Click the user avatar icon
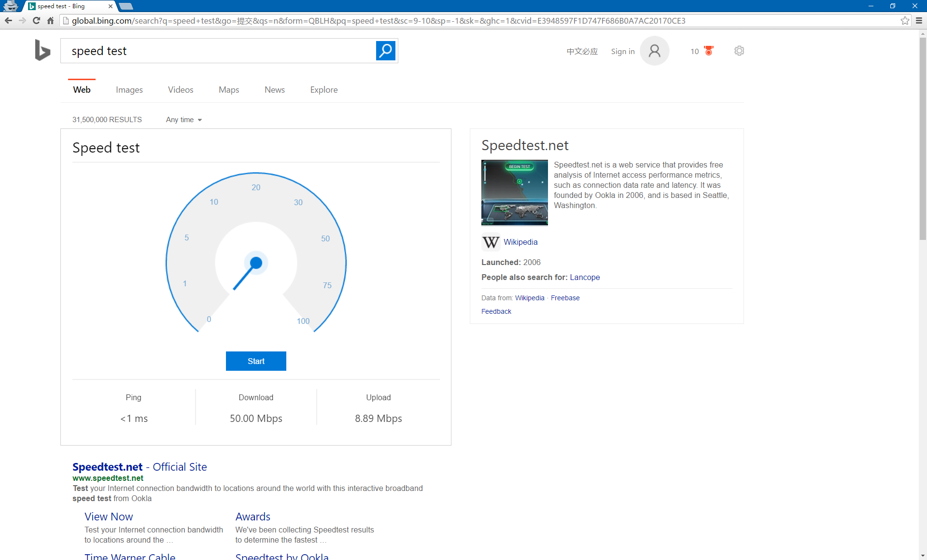 (654, 51)
